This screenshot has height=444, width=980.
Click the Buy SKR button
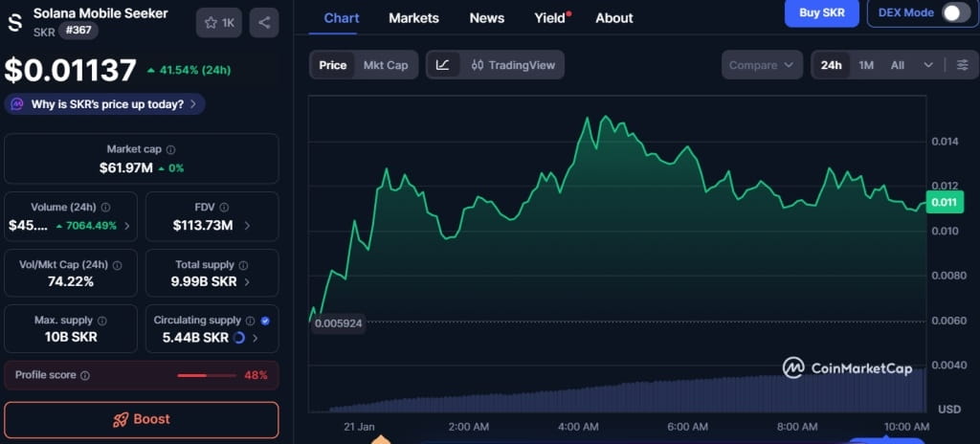tap(822, 12)
